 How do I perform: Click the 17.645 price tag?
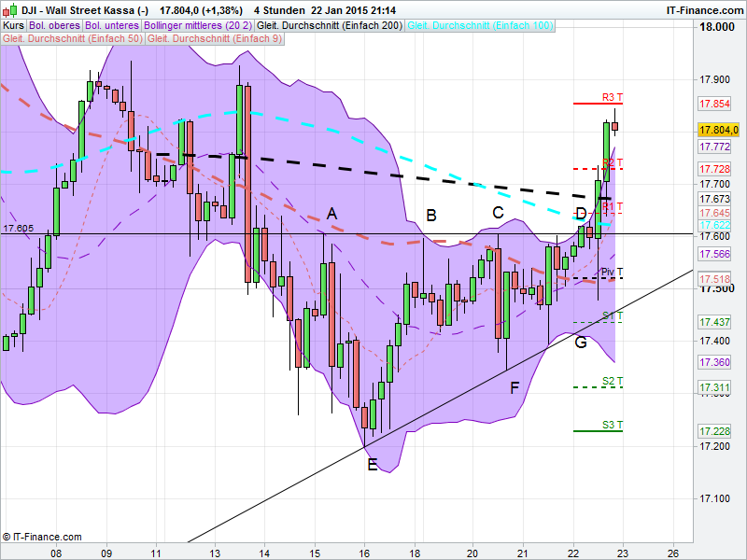click(714, 213)
